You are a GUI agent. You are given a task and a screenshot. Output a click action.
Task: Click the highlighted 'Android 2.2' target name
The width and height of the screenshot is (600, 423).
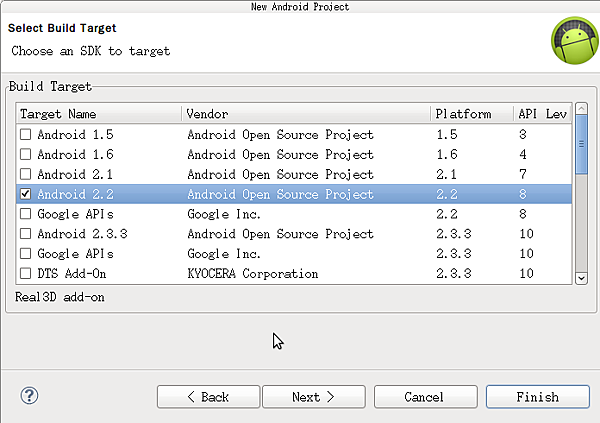coord(75,194)
